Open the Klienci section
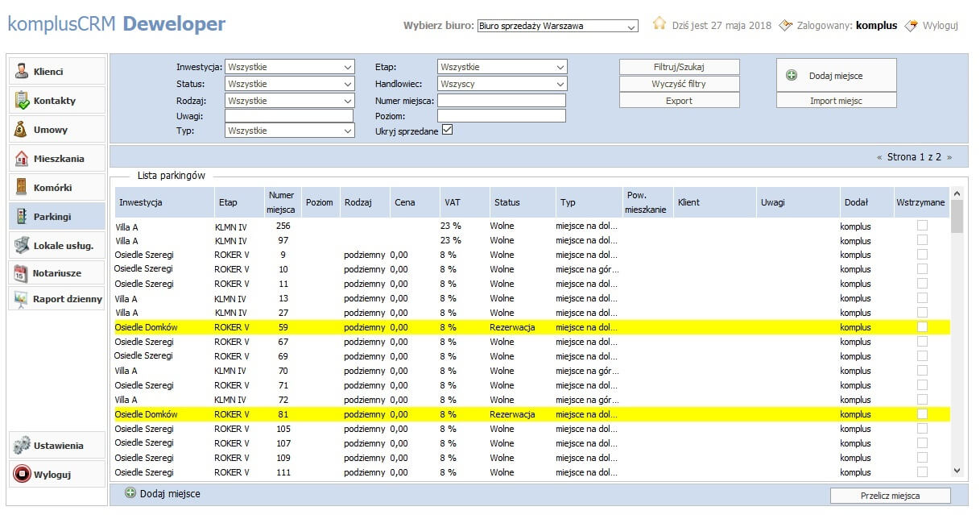Screen dimensions: 980x515 pyautogui.click(x=57, y=71)
